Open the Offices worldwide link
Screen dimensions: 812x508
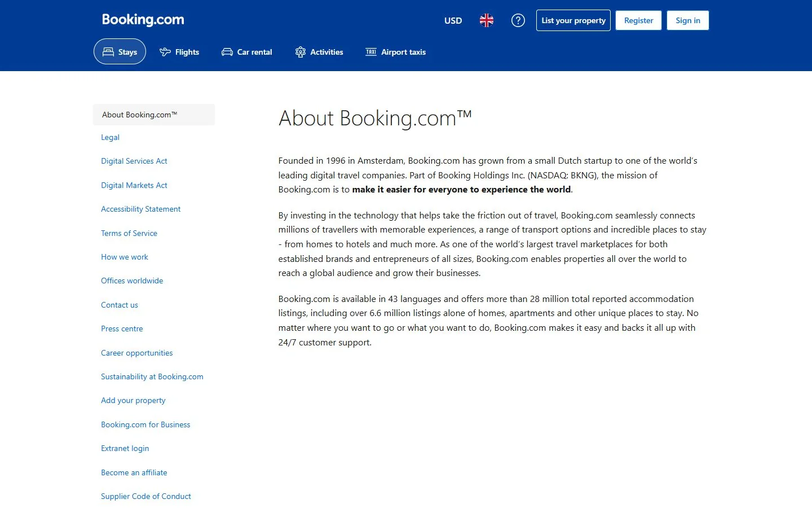point(132,281)
